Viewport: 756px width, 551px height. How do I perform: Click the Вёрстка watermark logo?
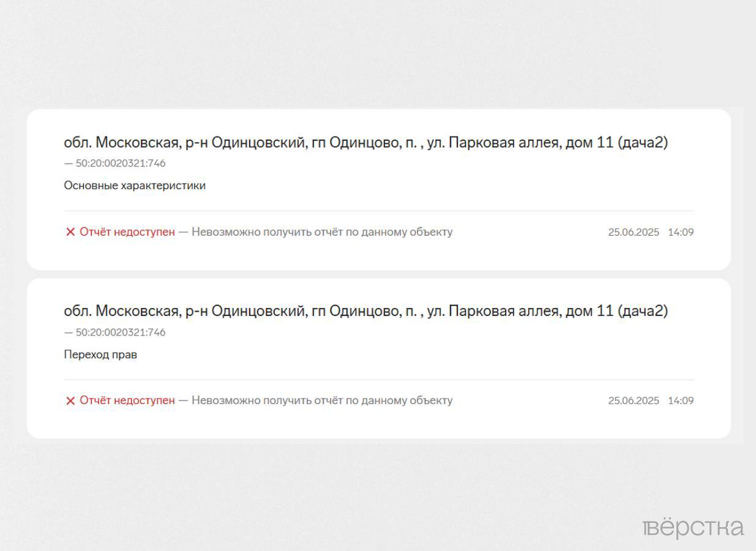pyautogui.click(x=694, y=528)
